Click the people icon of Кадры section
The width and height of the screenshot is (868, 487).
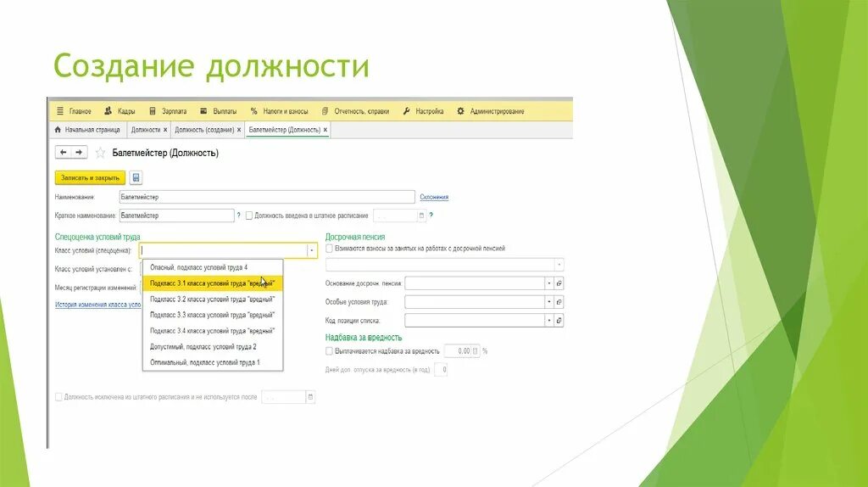coord(108,111)
